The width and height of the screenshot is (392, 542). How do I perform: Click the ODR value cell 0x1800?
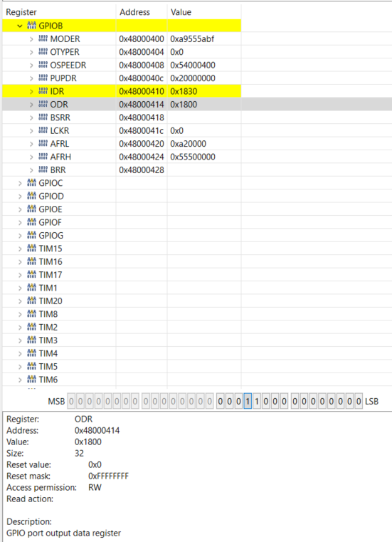click(184, 105)
